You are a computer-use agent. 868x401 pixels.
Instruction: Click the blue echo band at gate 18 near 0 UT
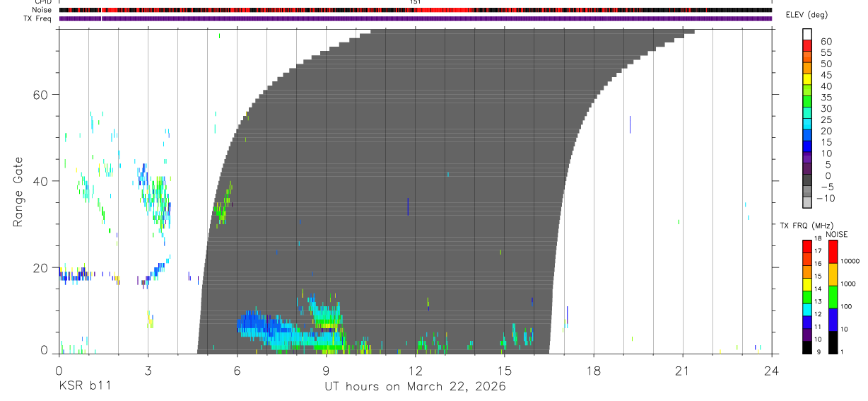(x=74, y=277)
